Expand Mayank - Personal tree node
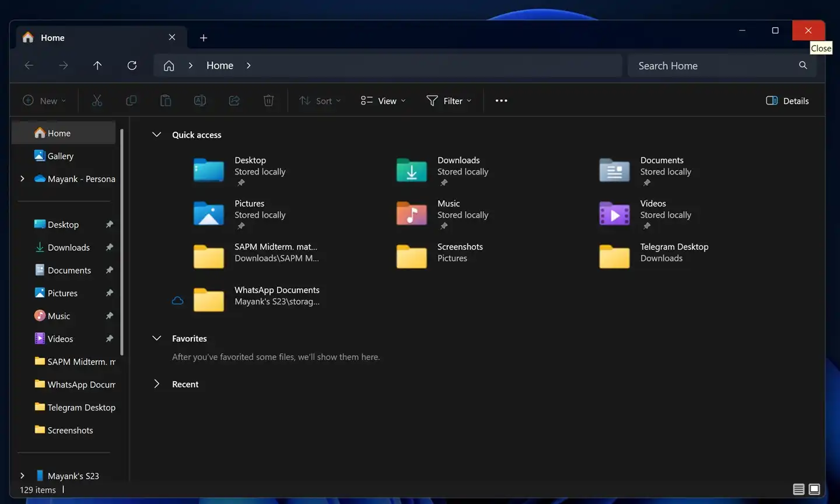Screen dimensions: 840x504 pyautogui.click(x=22, y=178)
